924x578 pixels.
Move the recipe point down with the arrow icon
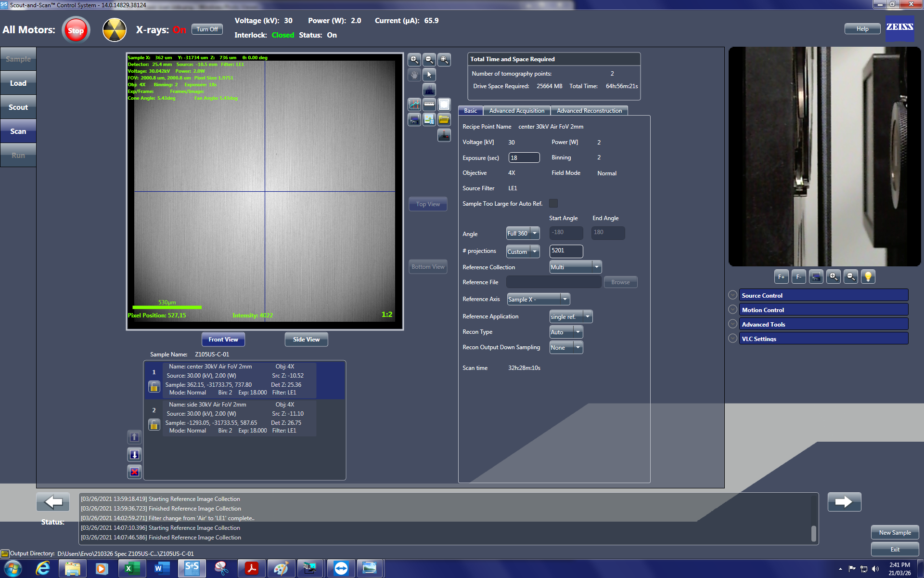point(135,455)
